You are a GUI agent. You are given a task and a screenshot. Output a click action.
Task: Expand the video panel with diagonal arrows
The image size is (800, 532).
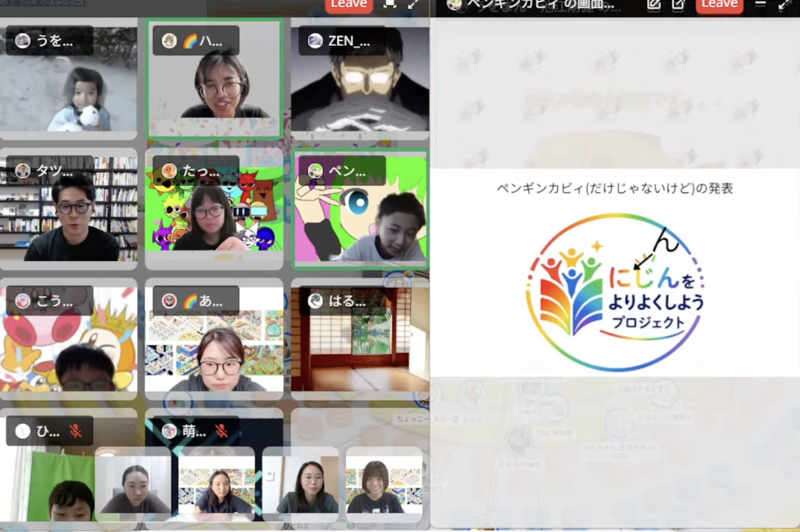click(x=415, y=4)
